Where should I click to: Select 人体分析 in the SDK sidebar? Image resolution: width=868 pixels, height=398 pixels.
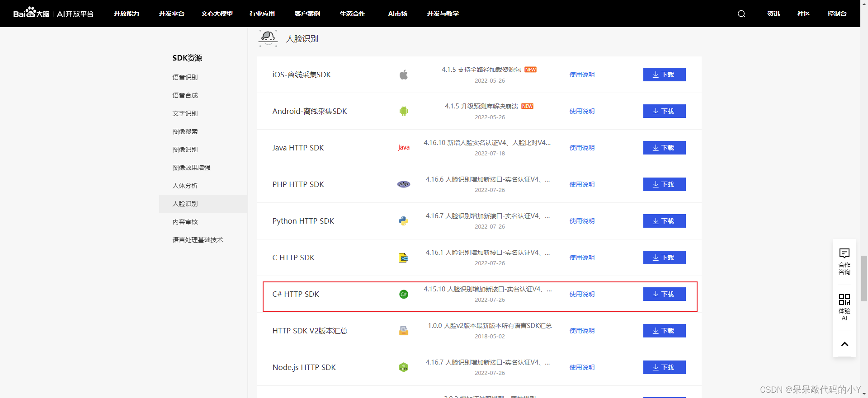[x=185, y=186]
